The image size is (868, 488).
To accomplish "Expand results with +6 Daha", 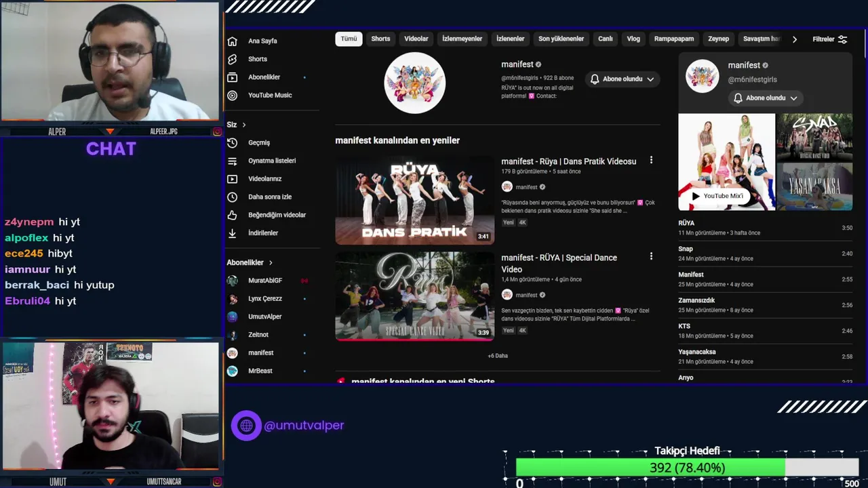I will [498, 356].
